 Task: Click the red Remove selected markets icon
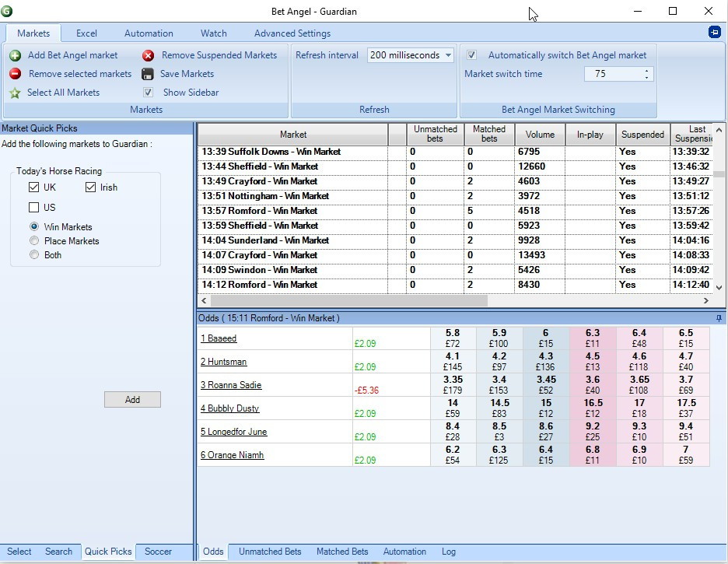pos(15,74)
